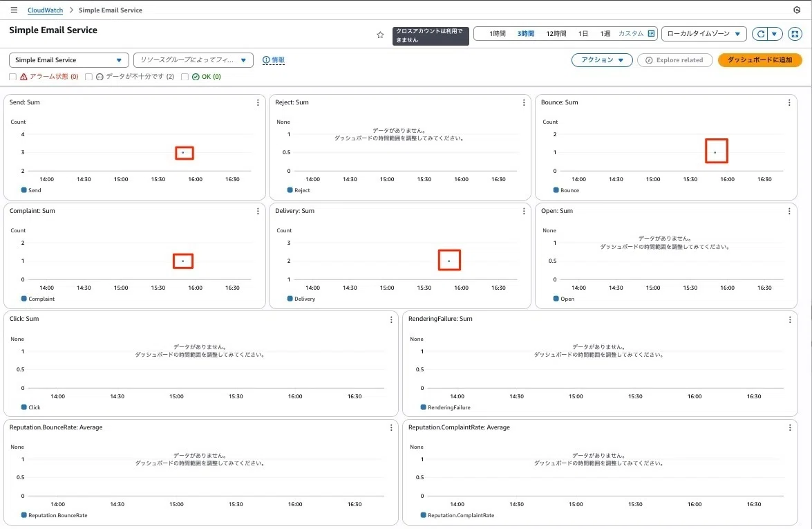Open Reputation.BounceRate widget options menu
Image resolution: width=812 pixels, height=529 pixels.
pyautogui.click(x=391, y=427)
